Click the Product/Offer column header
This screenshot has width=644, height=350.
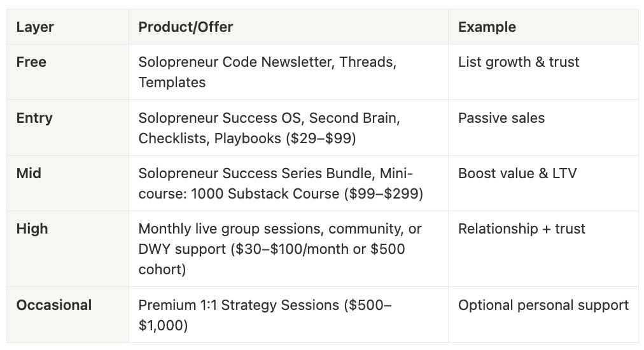[288, 27]
